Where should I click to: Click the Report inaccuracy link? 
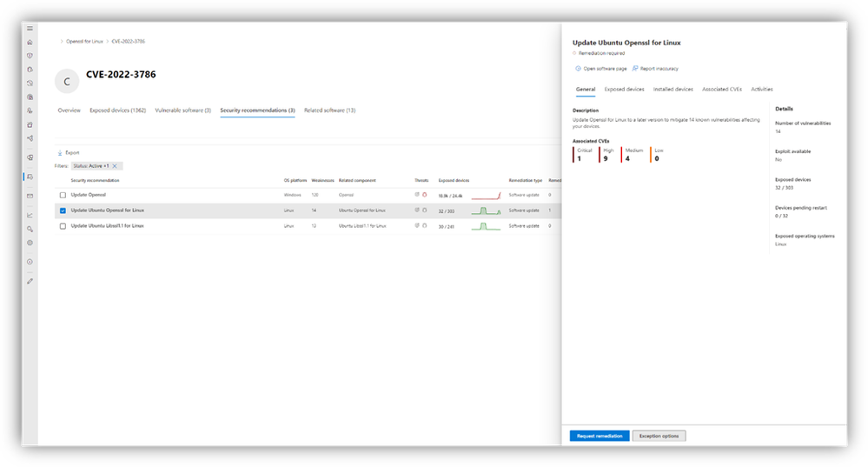[659, 69]
